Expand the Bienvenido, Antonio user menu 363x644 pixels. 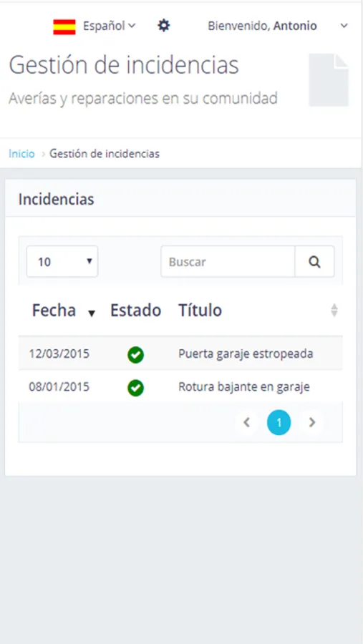(x=278, y=26)
